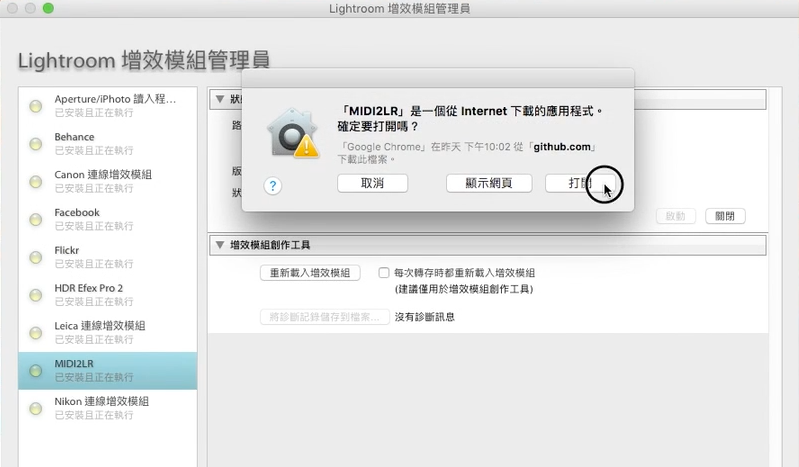Select Canon 連線增效模組 plugin
Screen dimensions: 799x467
[108, 181]
